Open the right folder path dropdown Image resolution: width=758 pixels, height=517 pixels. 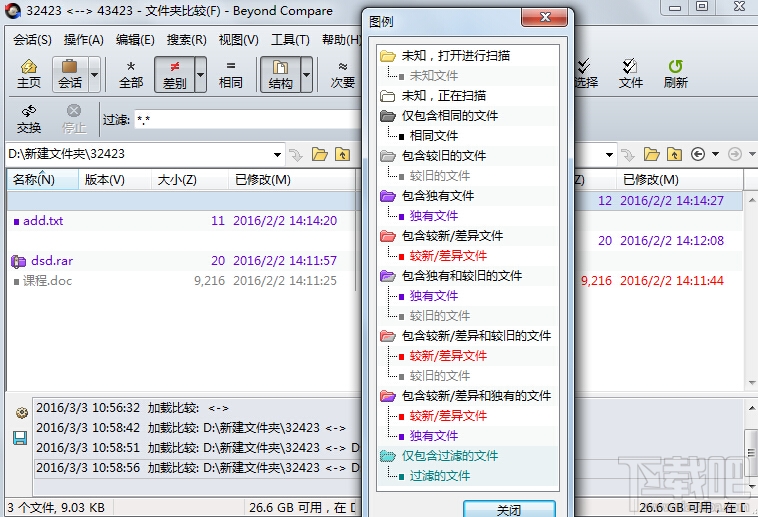click(x=609, y=155)
